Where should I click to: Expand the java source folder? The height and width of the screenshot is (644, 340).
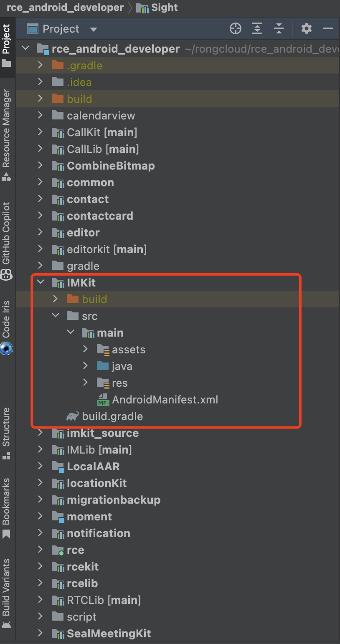pos(86,366)
